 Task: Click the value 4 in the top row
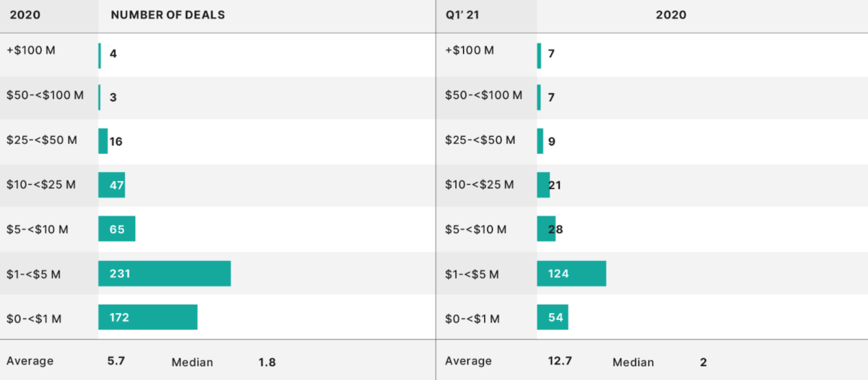[x=113, y=54]
